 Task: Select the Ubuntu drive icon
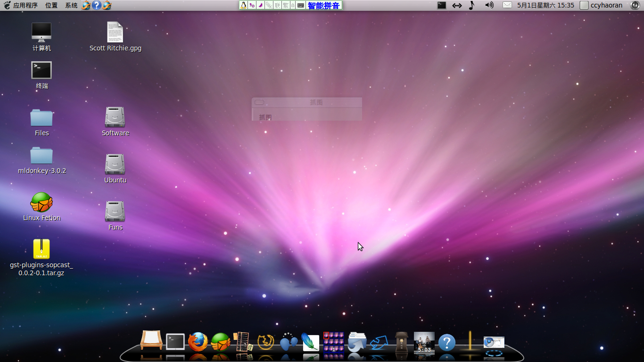(x=115, y=164)
